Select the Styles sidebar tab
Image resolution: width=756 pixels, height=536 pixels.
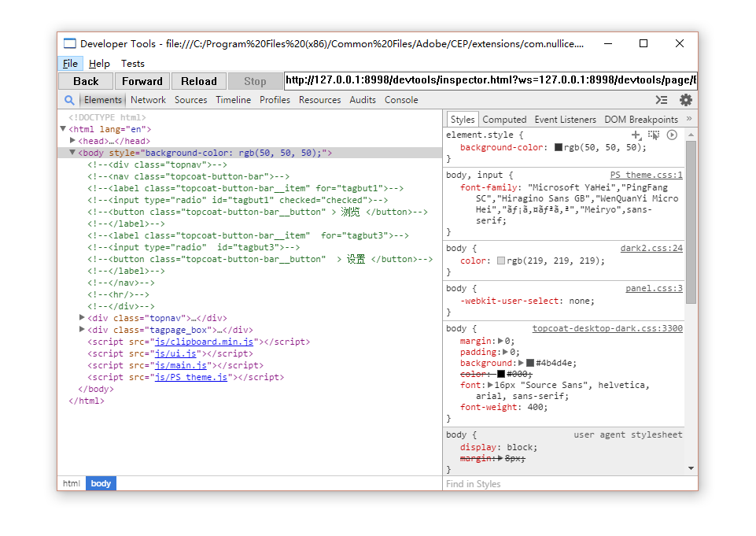[463, 119]
